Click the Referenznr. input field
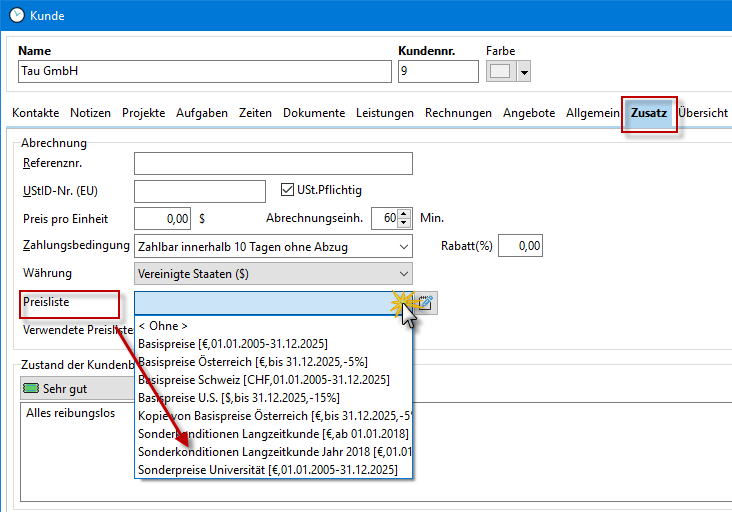 click(x=273, y=163)
